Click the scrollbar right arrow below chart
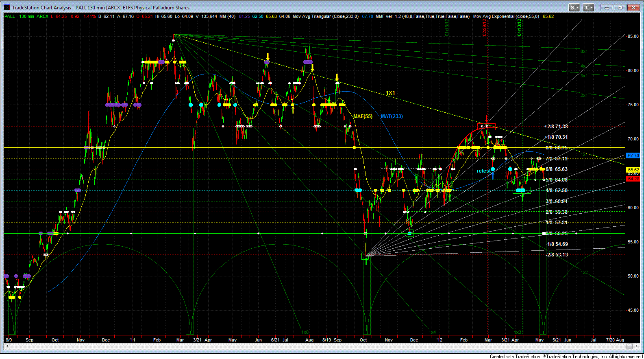 [637, 346]
